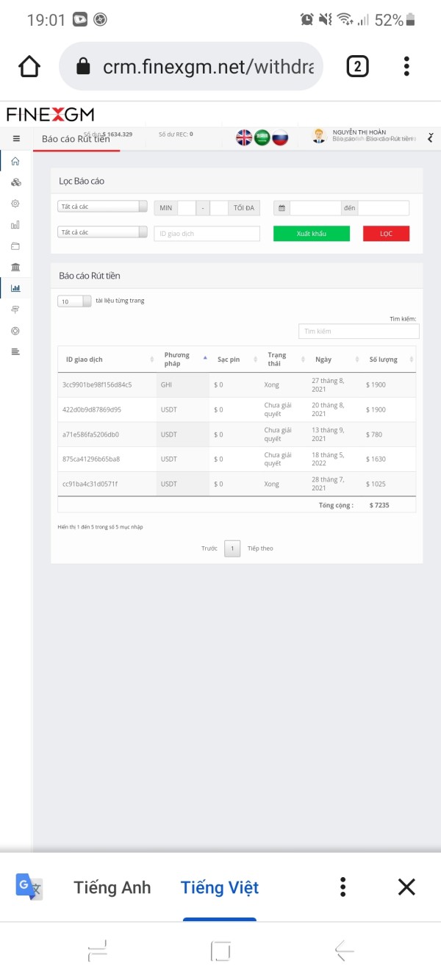This screenshot has height=980, width=441.
Task: Click the user profile avatar icon
Action: 319,136
